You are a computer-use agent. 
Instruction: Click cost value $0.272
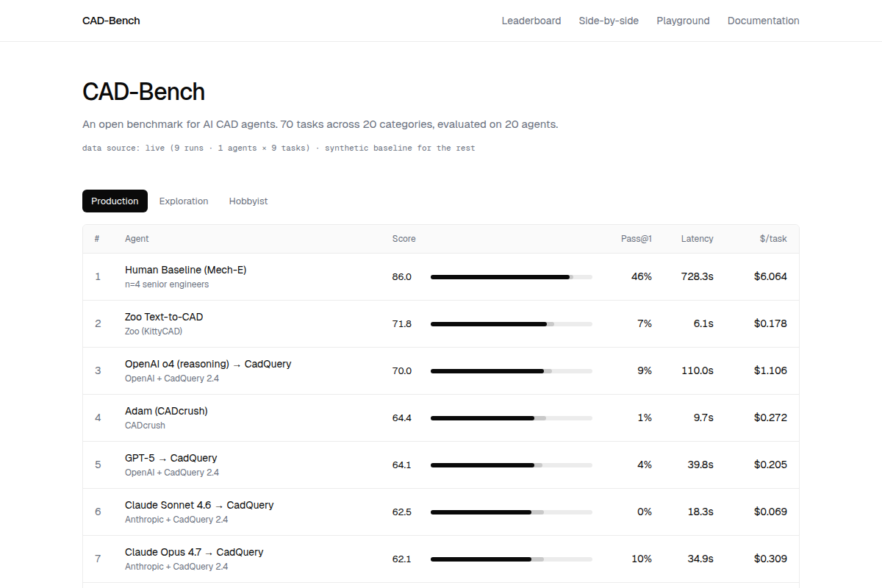tap(770, 417)
